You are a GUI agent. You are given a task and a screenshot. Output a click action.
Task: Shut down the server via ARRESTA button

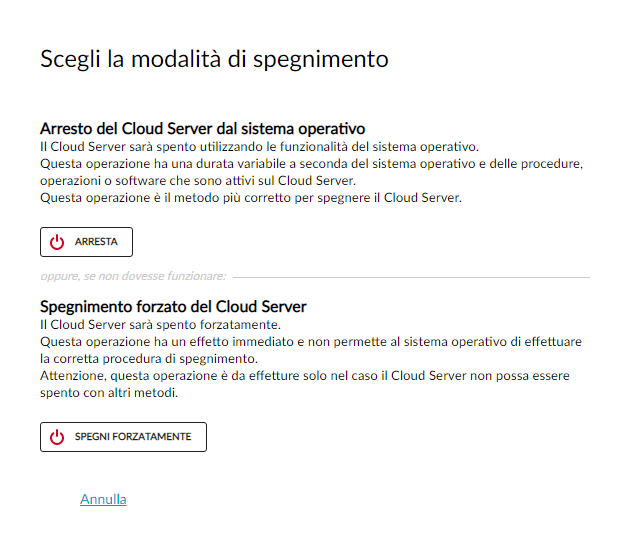86,242
